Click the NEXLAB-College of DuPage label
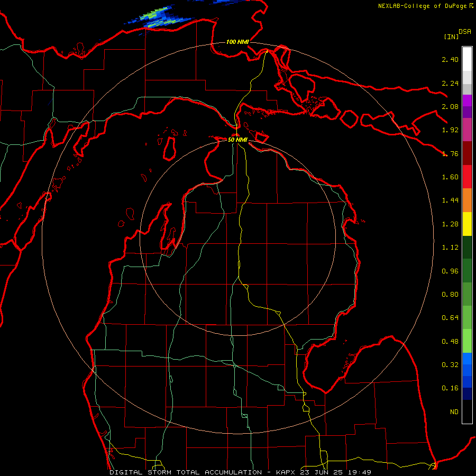The height and width of the screenshot is (476, 476). pos(423,6)
